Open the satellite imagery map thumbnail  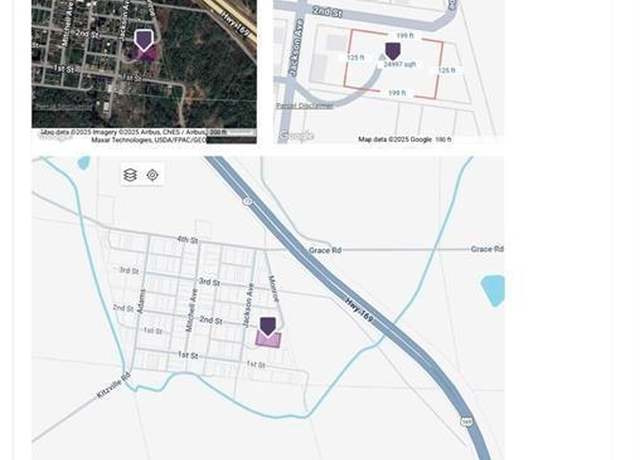click(144, 71)
